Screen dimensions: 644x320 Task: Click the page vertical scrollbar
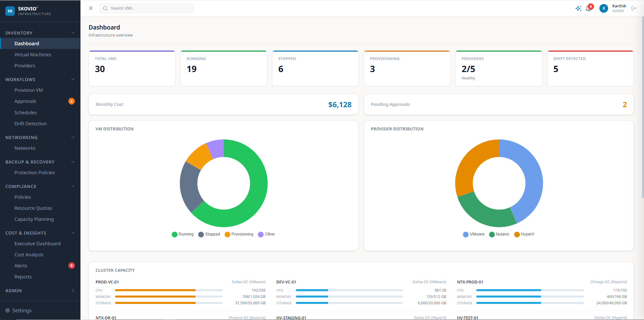642,107
